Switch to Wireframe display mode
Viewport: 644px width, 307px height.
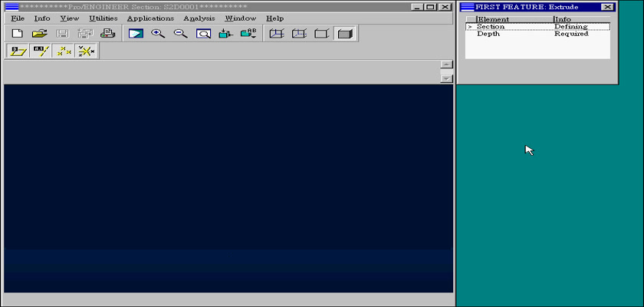pyautogui.click(x=277, y=34)
